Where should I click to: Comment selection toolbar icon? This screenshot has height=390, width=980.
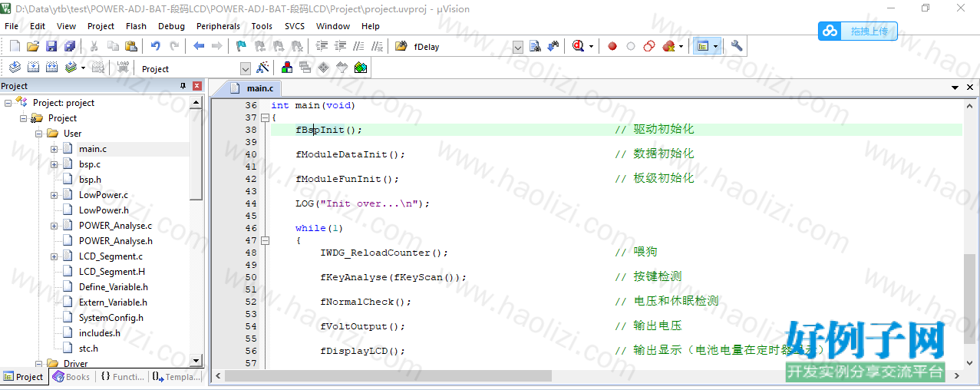click(x=358, y=46)
